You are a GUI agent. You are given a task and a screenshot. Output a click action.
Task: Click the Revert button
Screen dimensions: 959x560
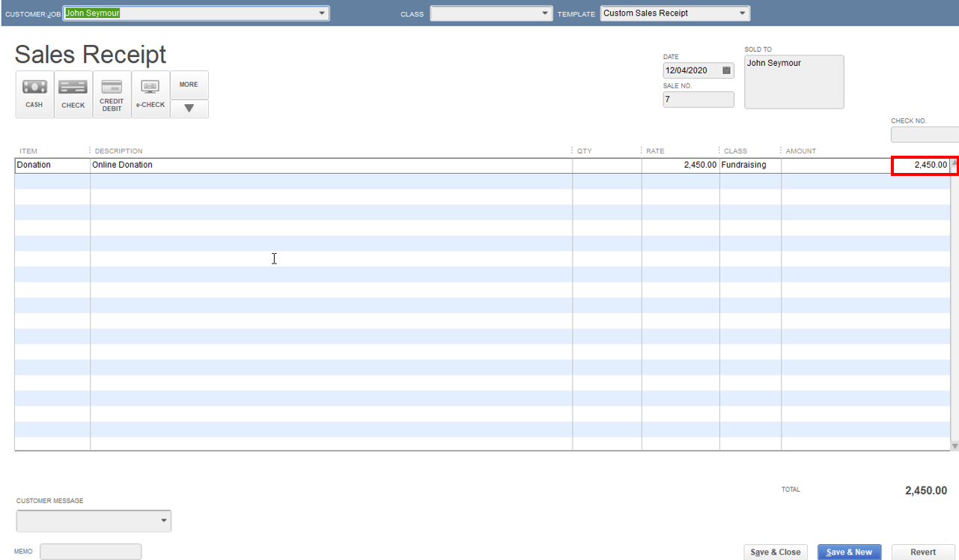tap(923, 552)
